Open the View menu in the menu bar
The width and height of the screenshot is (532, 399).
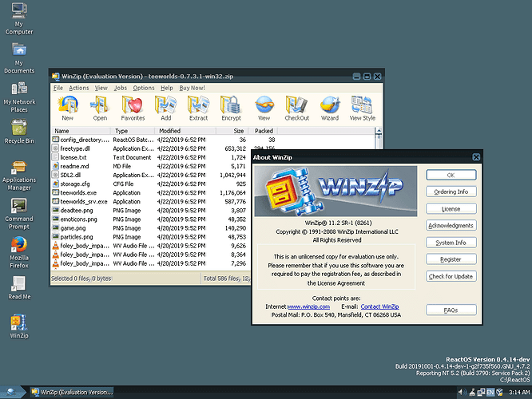(x=101, y=88)
